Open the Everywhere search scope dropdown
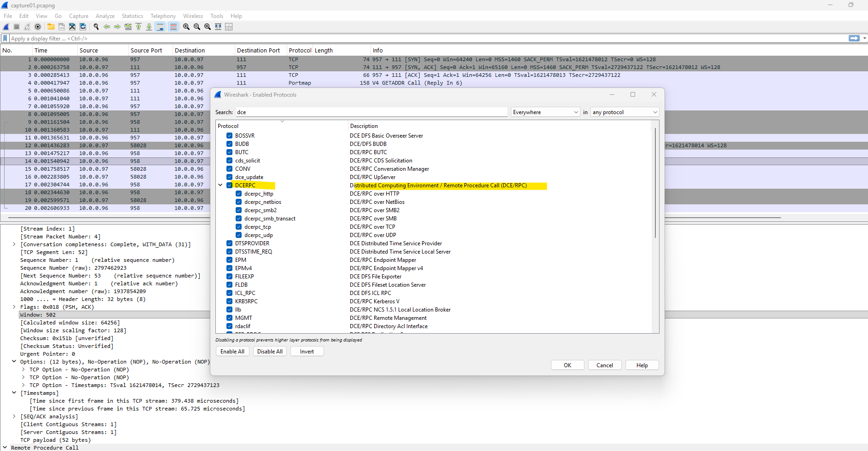The image size is (868, 451). tap(545, 112)
